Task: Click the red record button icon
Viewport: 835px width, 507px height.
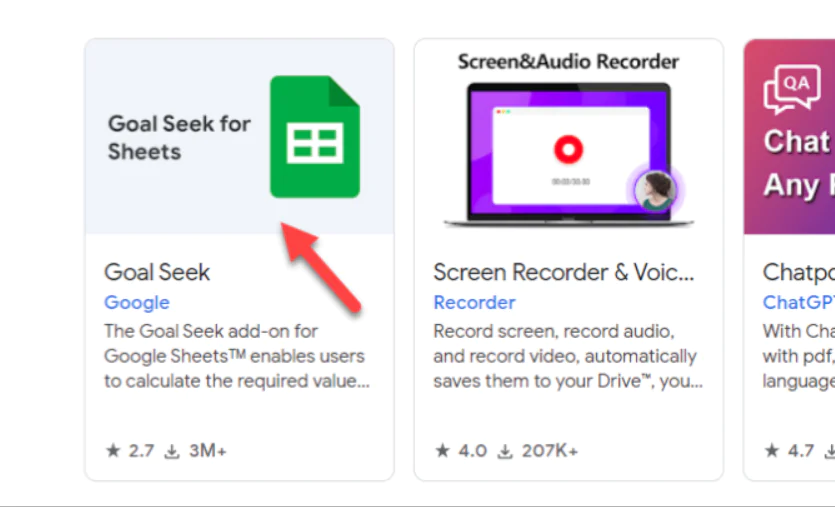Action: point(568,149)
